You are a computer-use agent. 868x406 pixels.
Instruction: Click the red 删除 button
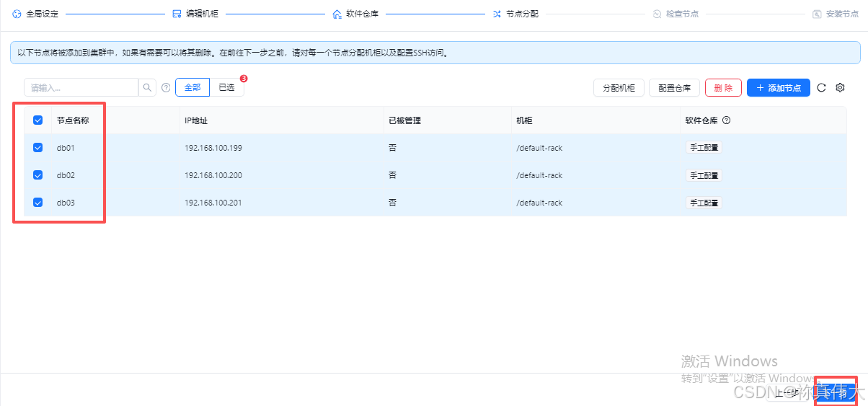[723, 88]
